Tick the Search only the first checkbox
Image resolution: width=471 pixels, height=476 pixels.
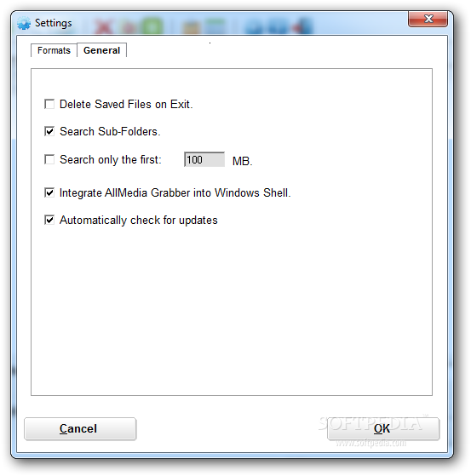point(49,159)
